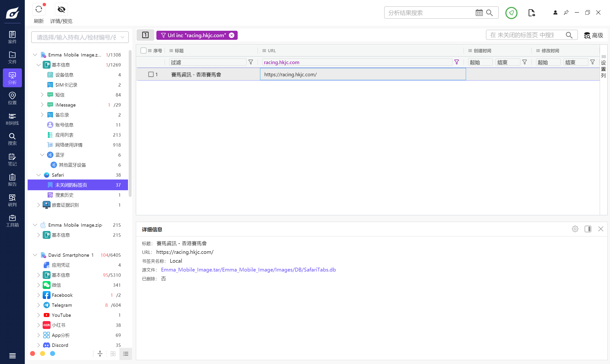The width and height of the screenshot is (610, 364).
Task: Check the checkbox for row 1
Action: point(151,74)
